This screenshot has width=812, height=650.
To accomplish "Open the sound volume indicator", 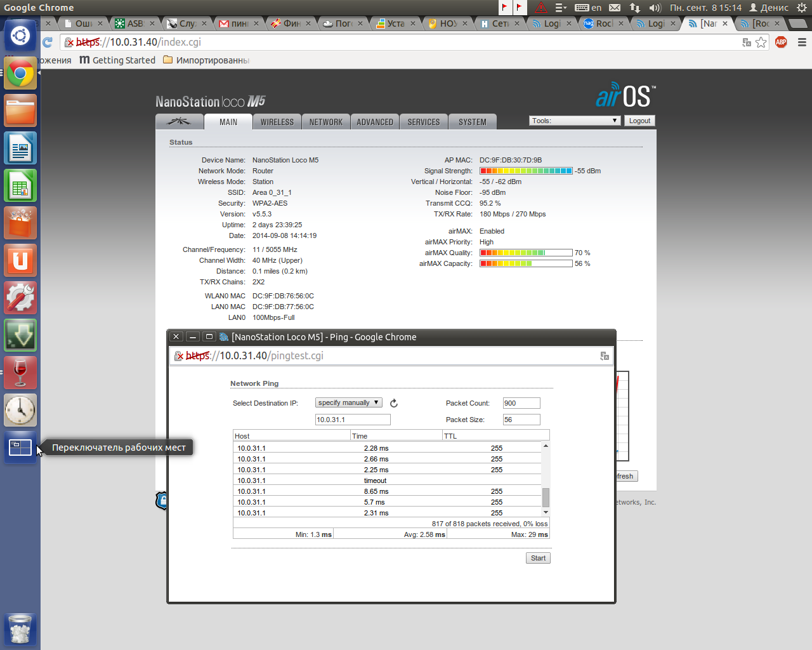I will (655, 8).
